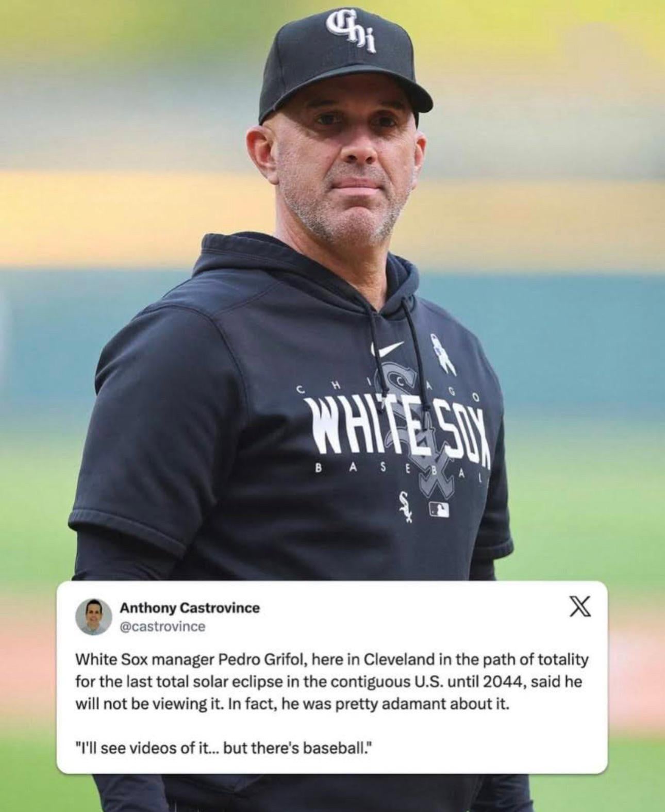Screen dimensions: 665x812
Task: Tap the MLB logo patch
Action: 439,509
